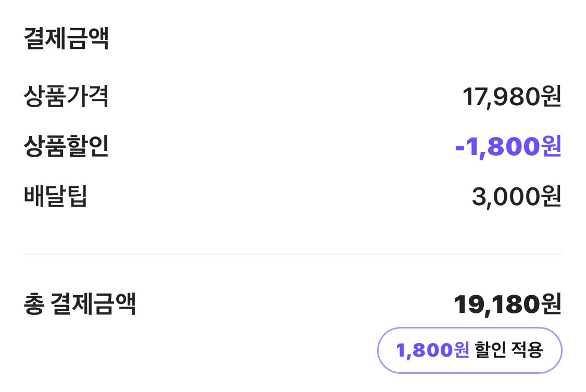Viewport: 586px width, 392px height.
Task: Click the 원 unit after 17,980
Action: 550,97
